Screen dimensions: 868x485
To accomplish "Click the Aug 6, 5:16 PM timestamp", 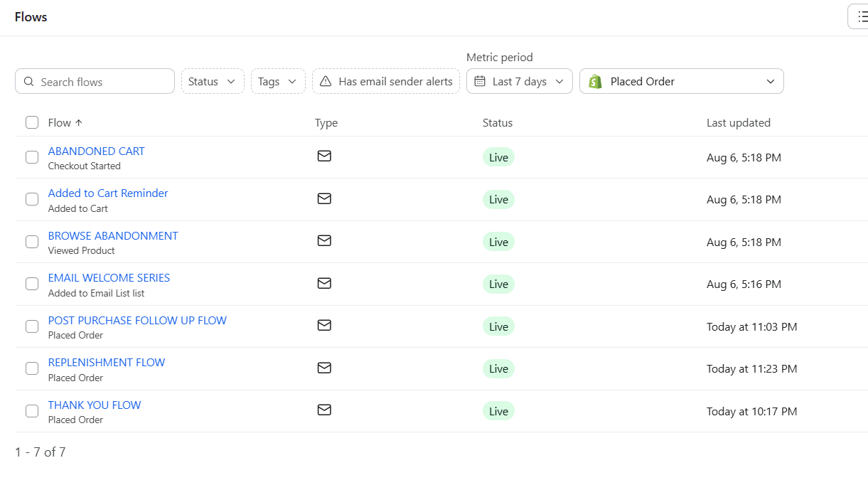I will coord(744,284).
